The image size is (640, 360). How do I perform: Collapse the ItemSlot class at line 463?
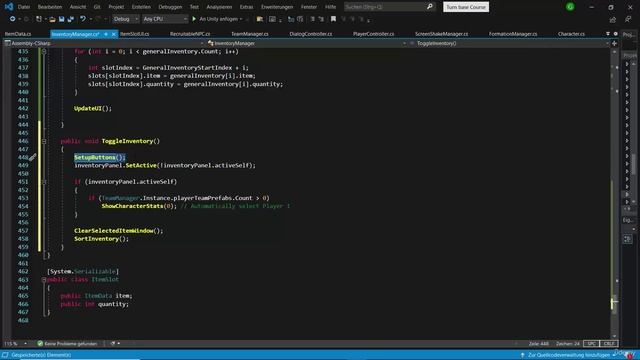click(x=44, y=280)
